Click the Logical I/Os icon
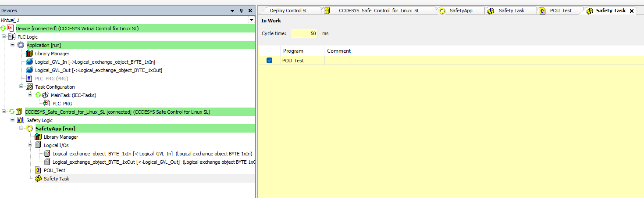This screenshot has height=198, width=644. pos(38,145)
